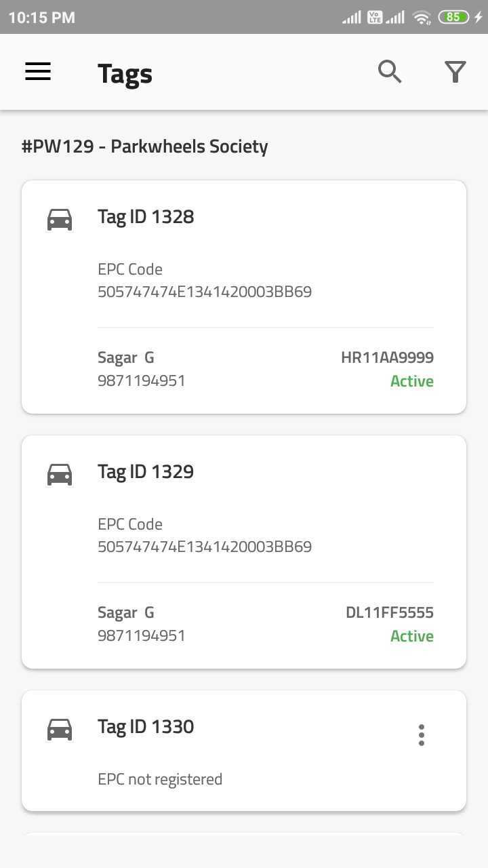The height and width of the screenshot is (868, 488).
Task: Click car icon for Tag ID 1329
Action: (x=60, y=474)
